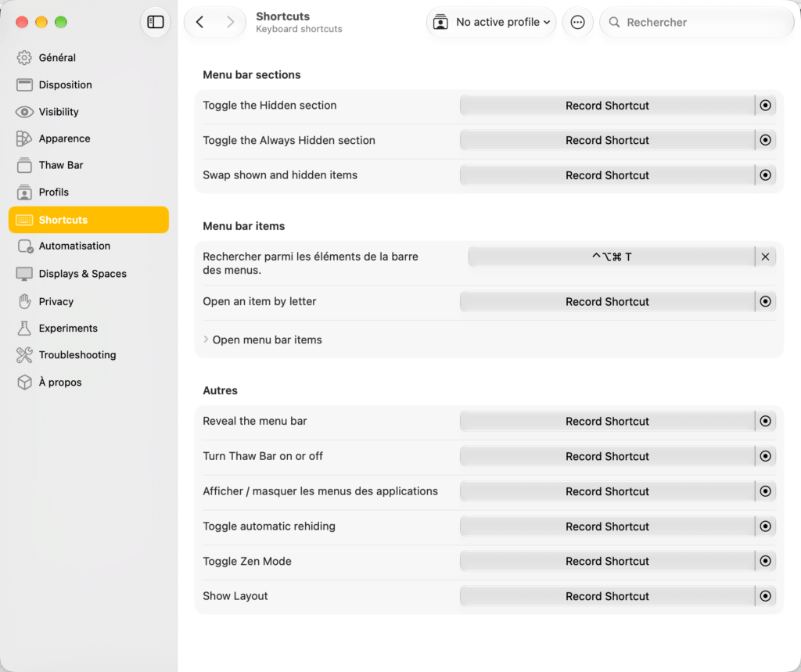This screenshot has width=801, height=672.
Task: Open the more options ellipsis button
Action: click(x=577, y=22)
